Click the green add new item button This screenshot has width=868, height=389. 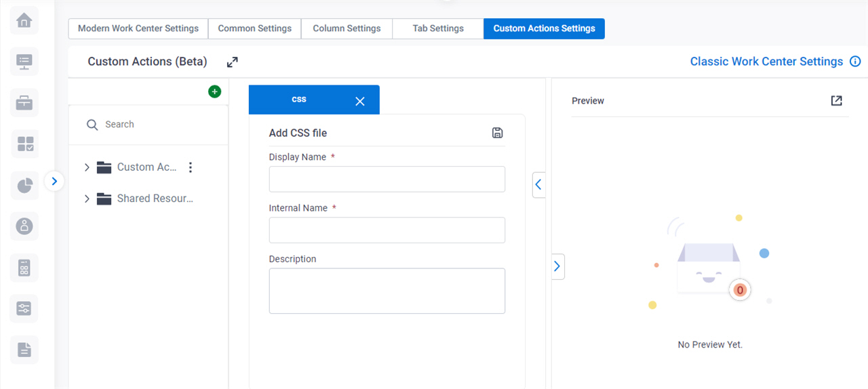tap(215, 91)
